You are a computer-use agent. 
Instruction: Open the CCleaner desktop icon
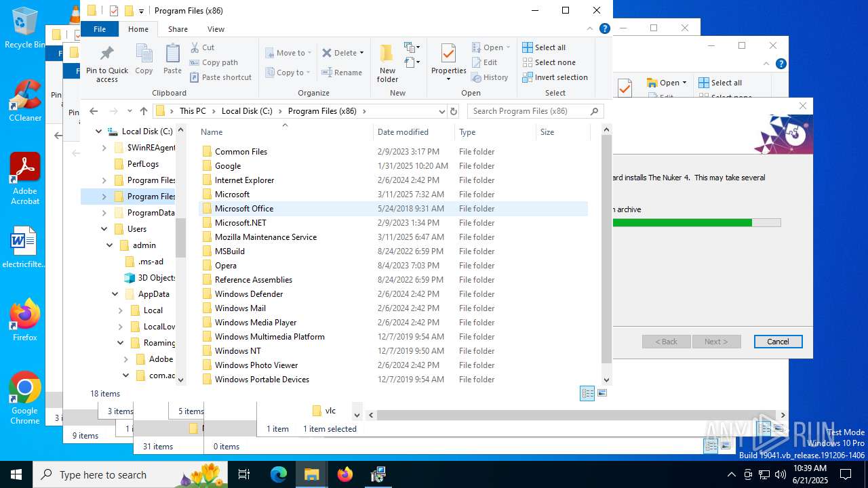(x=25, y=100)
